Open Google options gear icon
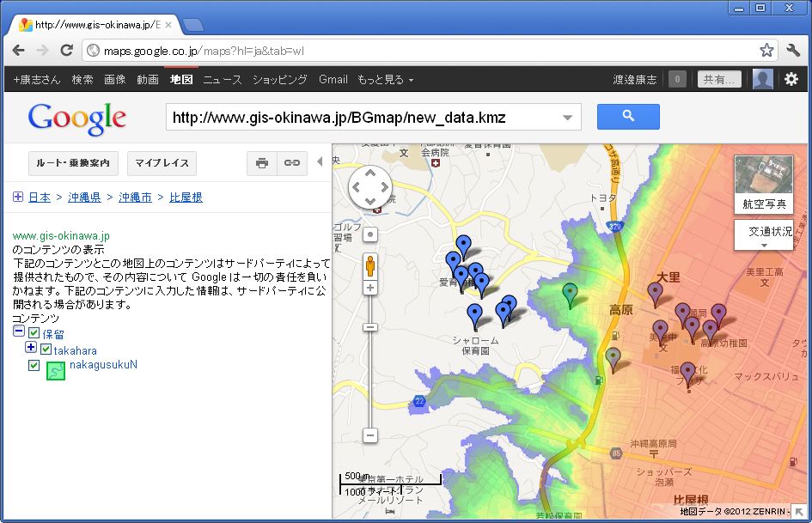This screenshot has width=812, height=523. 791,79
